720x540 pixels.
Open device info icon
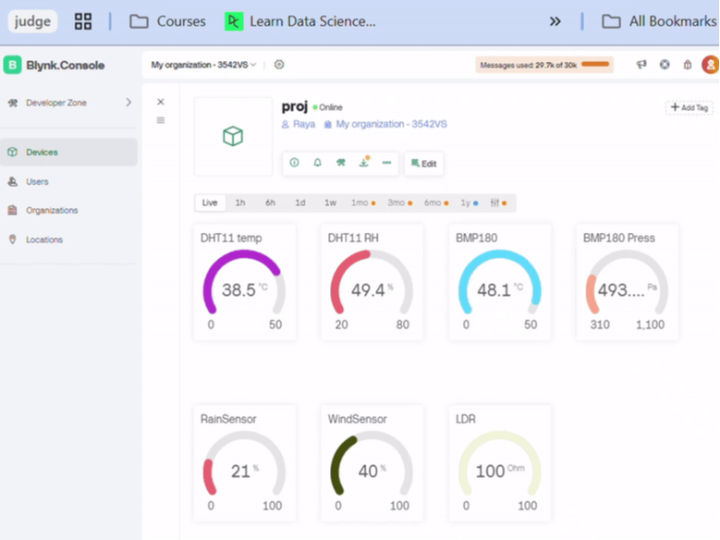pyautogui.click(x=294, y=163)
